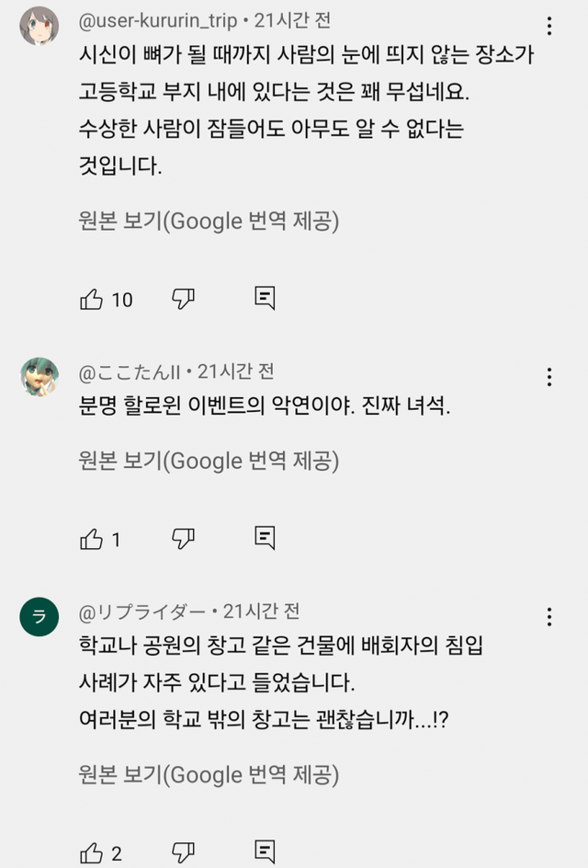
Task: Like the comment by @user-kururin_trip
Action: pos(93,299)
